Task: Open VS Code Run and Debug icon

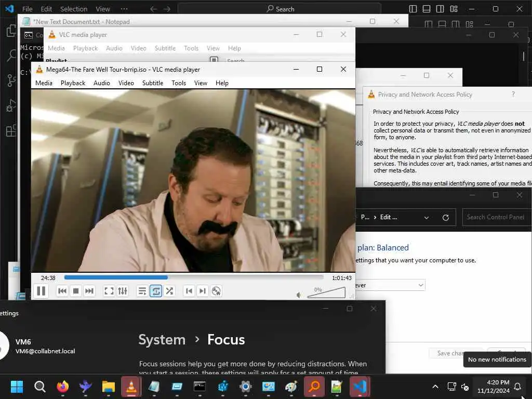Action: (x=11, y=105)
